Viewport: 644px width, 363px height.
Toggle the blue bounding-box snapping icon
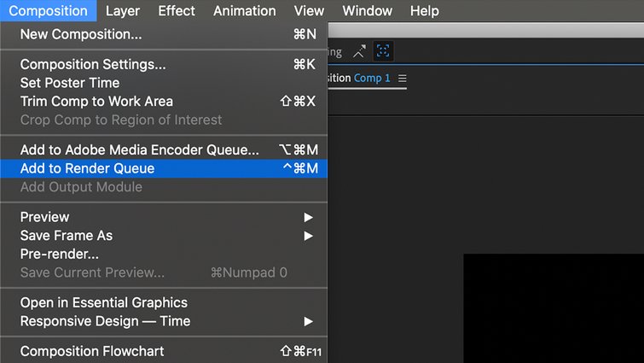point(383,51)
